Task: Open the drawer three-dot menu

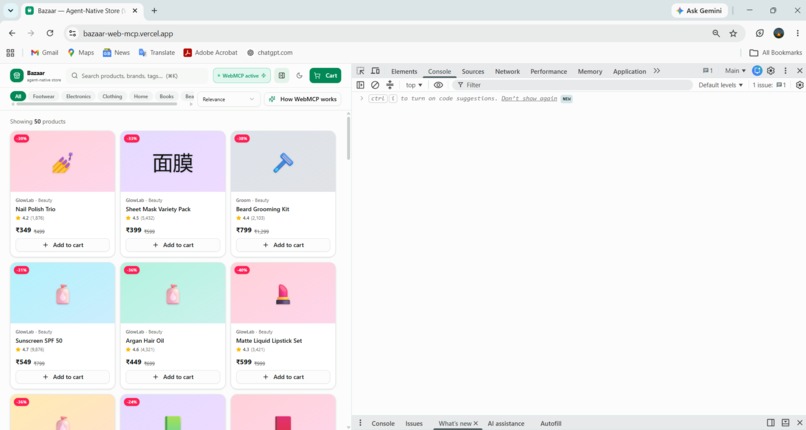Action: pyautogui.click(x=360, y=423)
